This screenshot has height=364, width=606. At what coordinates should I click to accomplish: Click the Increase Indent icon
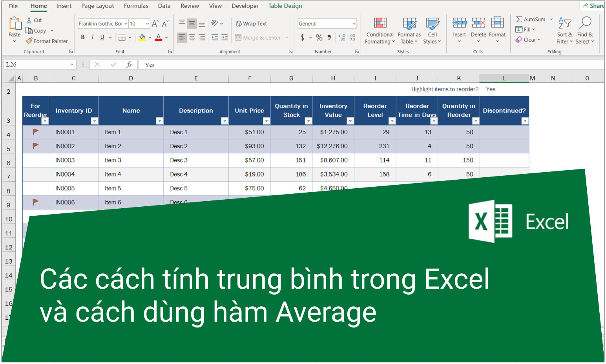tap(225, 37)
